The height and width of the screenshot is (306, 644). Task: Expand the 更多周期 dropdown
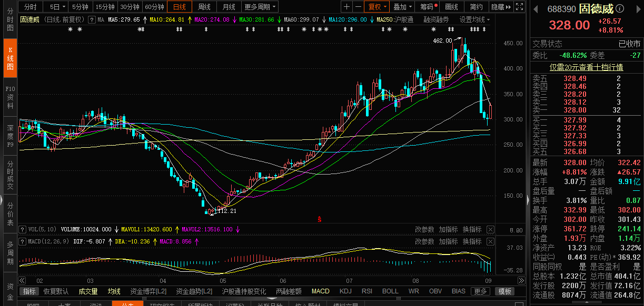[x=260, y=7]
